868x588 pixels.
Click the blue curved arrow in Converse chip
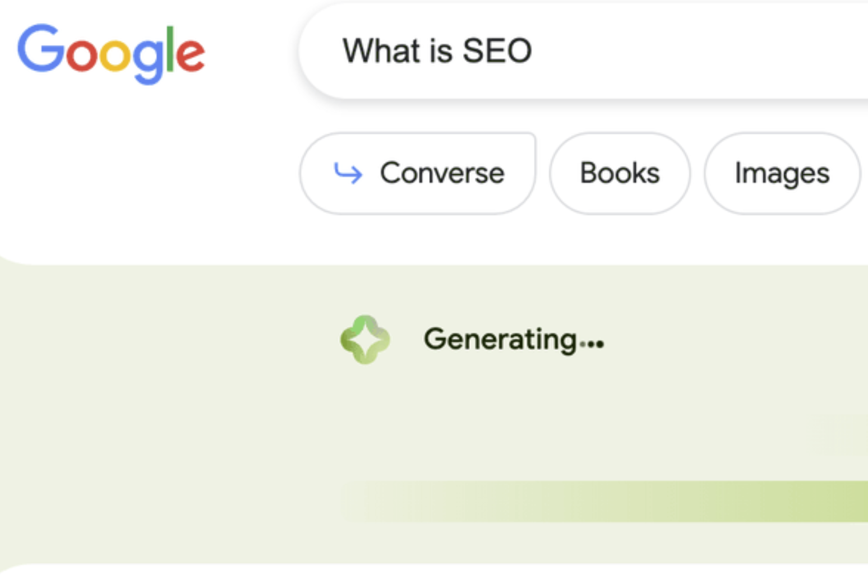[348, 173]
